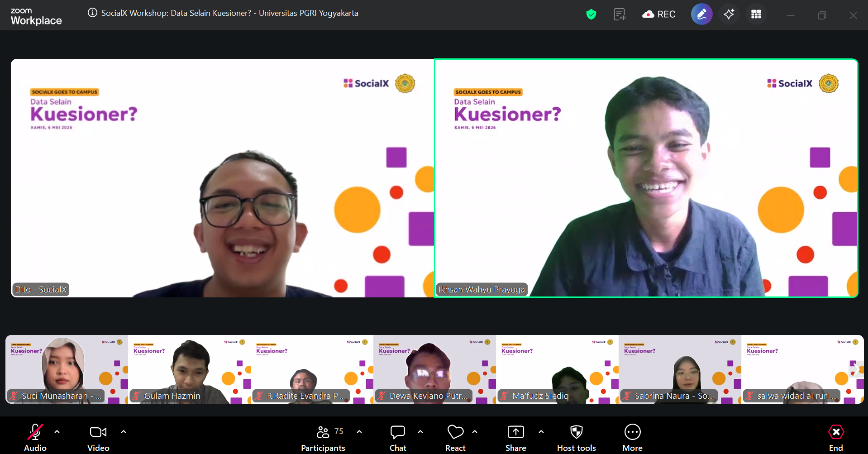Open the Chat panel
The height and width of the screenshot is (454, 868).
pyautogui.click(x=398, y=437)
